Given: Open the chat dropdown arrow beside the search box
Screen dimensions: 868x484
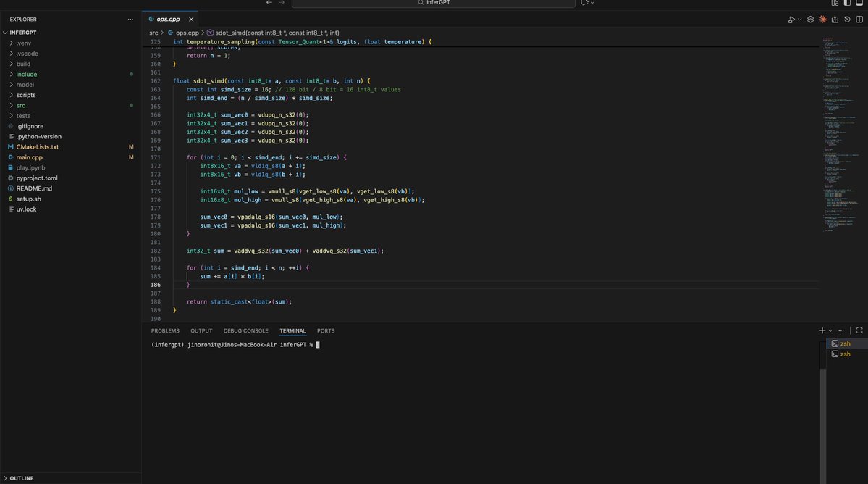Looking at the screenshot, I should (x=592, y=3).
